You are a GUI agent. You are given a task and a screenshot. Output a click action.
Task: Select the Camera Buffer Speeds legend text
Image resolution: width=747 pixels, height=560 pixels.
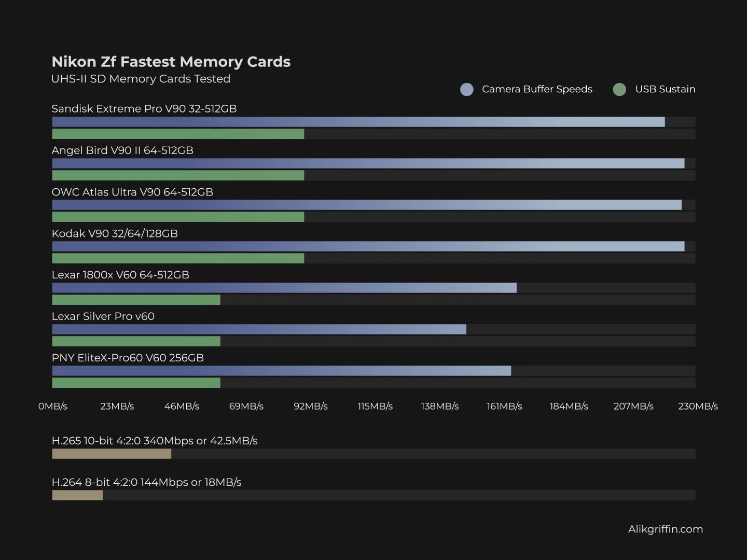coord(537,89)
